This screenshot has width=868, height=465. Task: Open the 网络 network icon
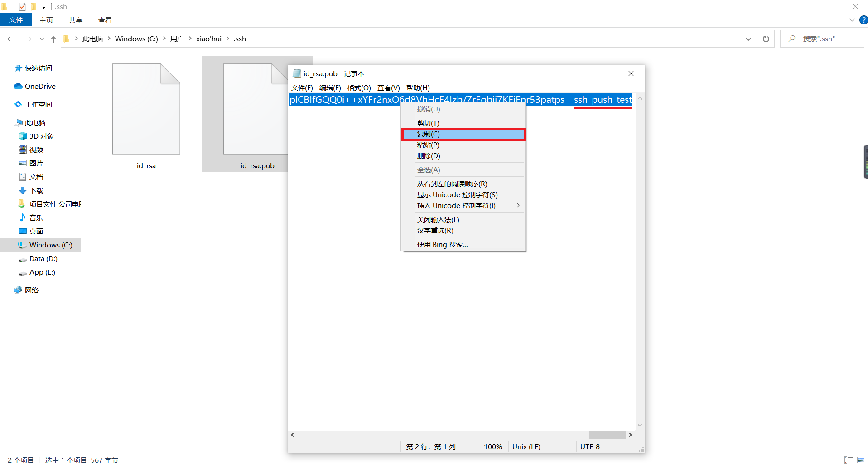coord(18,290)
